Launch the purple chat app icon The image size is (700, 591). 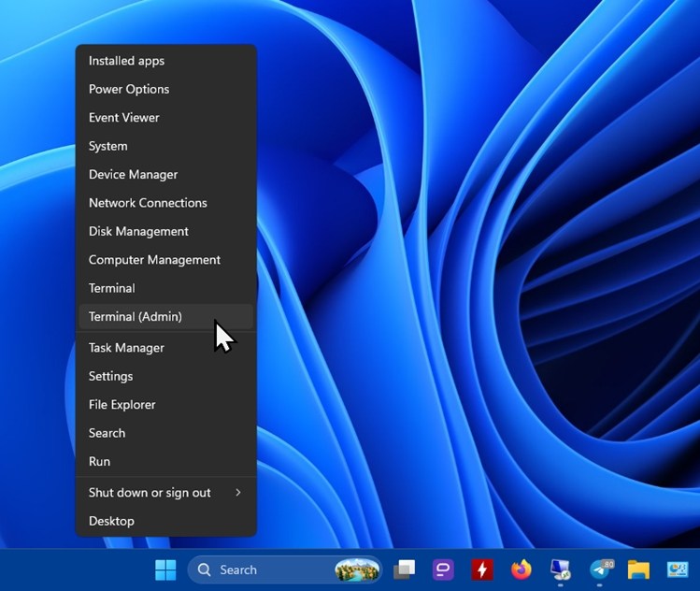(x=443, y=569)
